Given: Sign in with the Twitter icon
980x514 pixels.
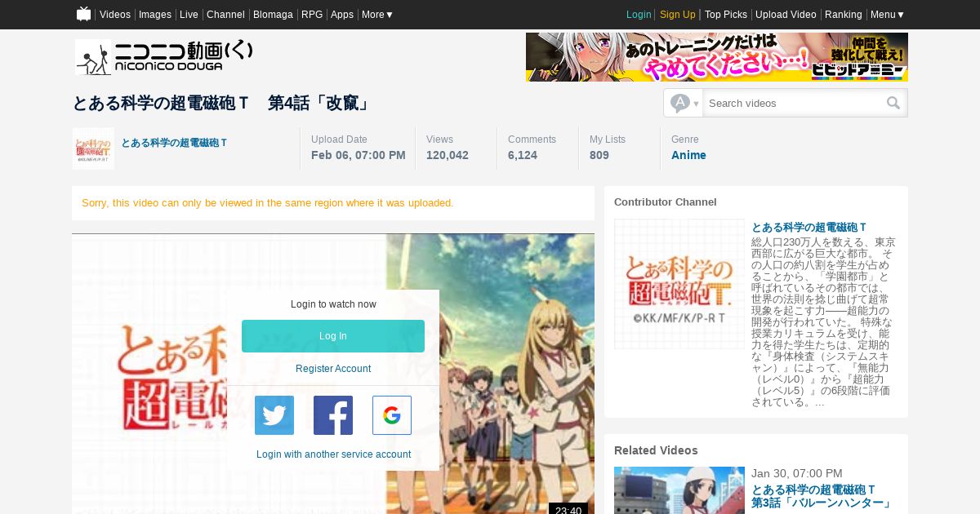Looking at the screenshot, I should pos(274,415).
